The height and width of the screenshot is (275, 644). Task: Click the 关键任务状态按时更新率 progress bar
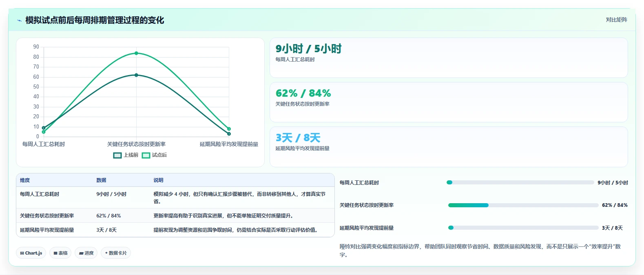coord(523,205)
